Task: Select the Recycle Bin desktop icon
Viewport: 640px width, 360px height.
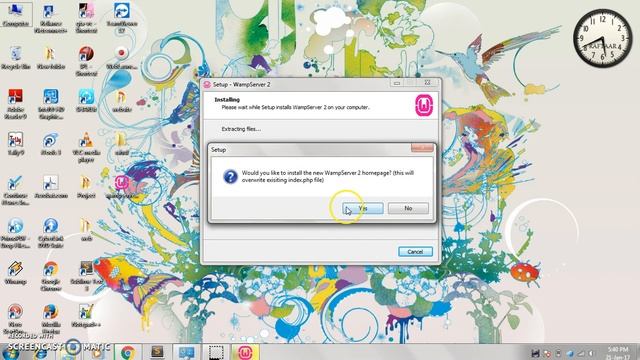Action: [16, 57]
